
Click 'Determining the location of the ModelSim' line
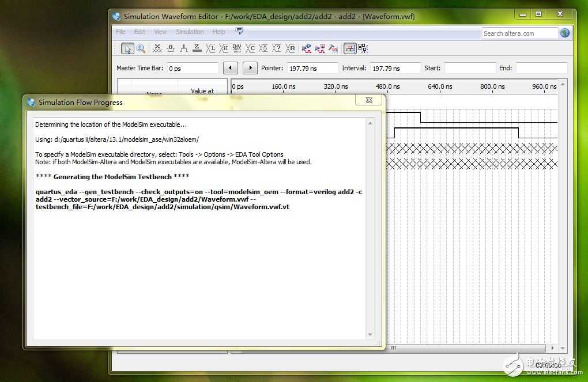(111, 124)
